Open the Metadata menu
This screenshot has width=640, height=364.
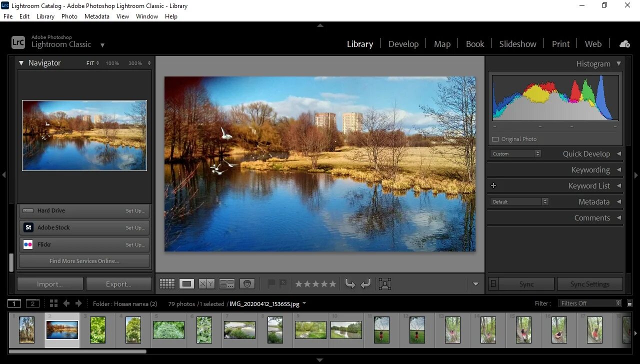96,16
